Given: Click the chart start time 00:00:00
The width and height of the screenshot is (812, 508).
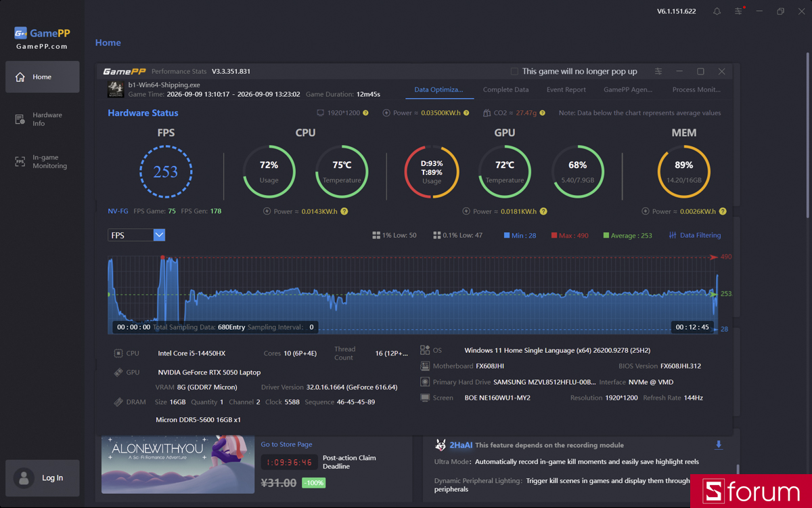Looking at the screenshot, I should pyautogui.click(x=133, y=327).
